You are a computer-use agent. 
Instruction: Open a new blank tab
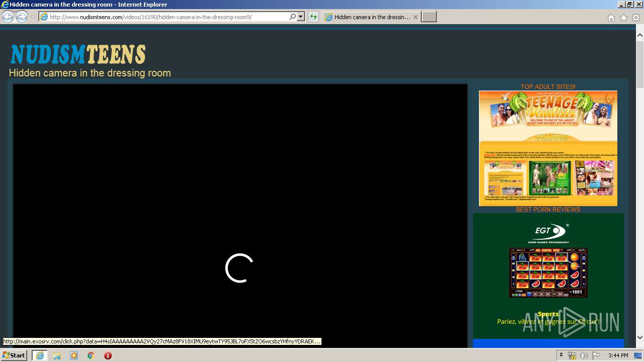tap(429, 17)
